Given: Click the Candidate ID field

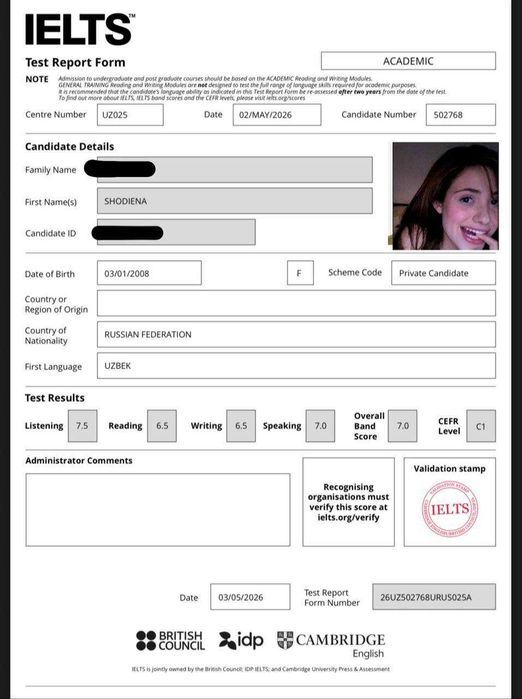Looking at the screenshot, I should 176,232.
